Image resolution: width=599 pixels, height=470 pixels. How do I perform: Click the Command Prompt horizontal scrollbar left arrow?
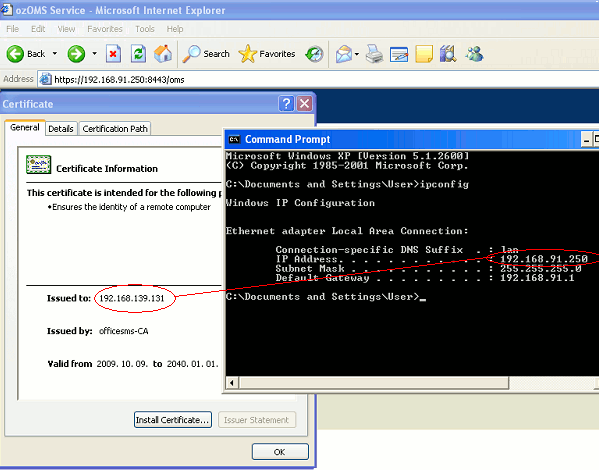pos(232,382)
